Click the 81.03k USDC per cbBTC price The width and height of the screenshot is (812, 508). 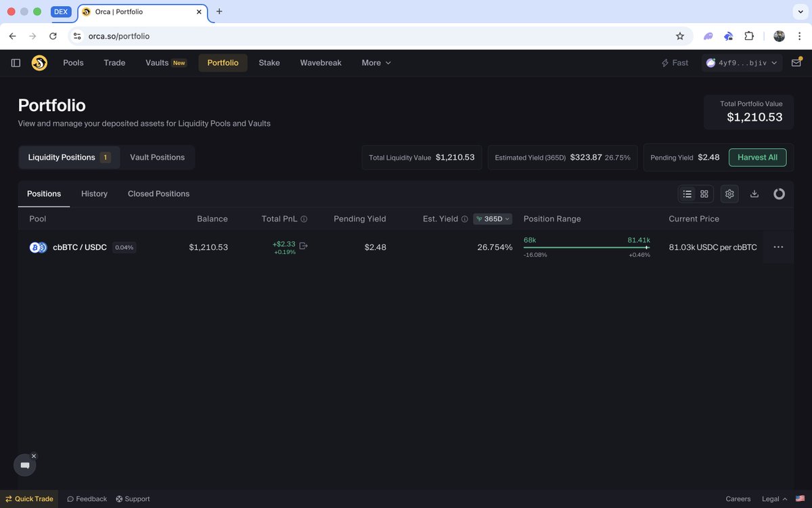coord(713,247)
